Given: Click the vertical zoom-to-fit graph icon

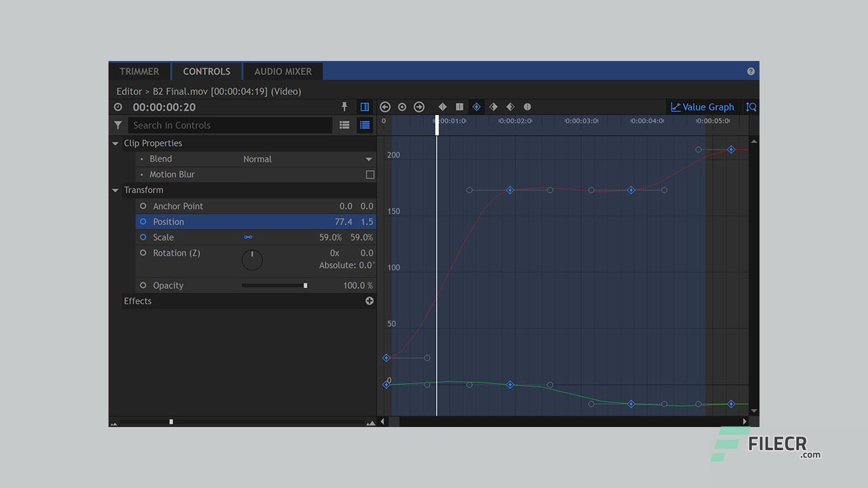Looking at the screenshot, I should pos(751,107).
